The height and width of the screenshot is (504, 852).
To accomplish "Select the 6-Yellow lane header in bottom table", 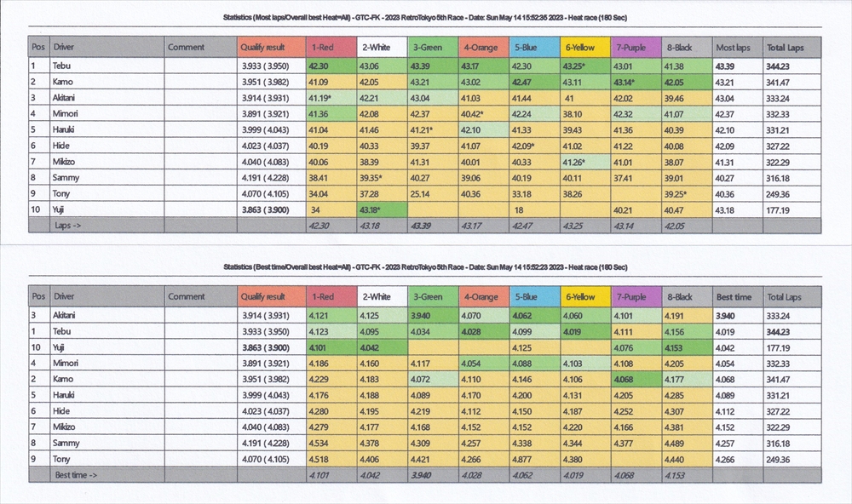I will (x=584, y=297).
